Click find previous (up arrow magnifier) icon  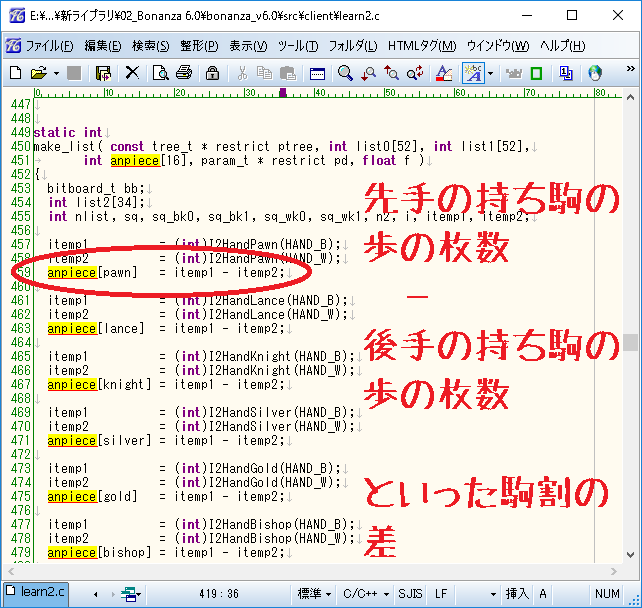click(x=391, y=73)
